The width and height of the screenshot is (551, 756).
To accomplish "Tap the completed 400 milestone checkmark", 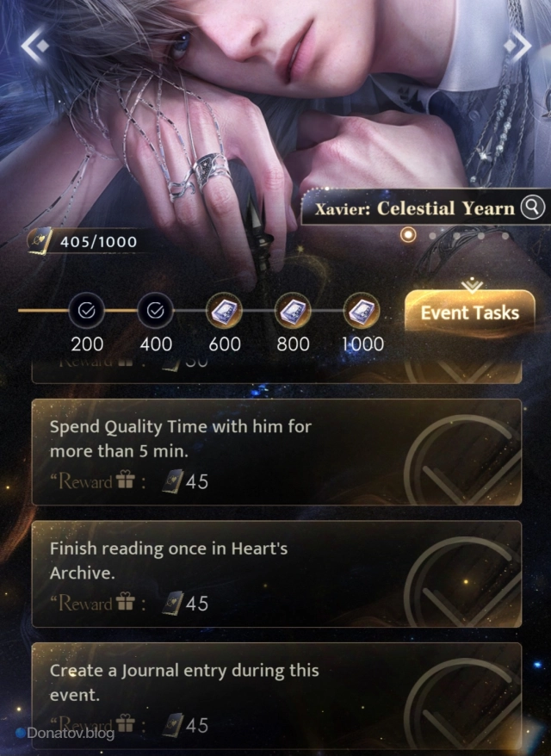I will (155, 311).
